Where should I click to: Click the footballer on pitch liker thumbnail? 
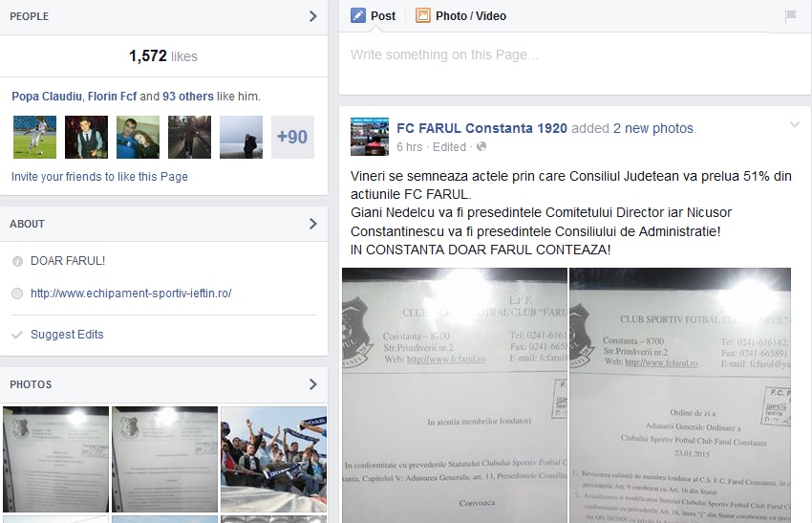coord(34,137)
